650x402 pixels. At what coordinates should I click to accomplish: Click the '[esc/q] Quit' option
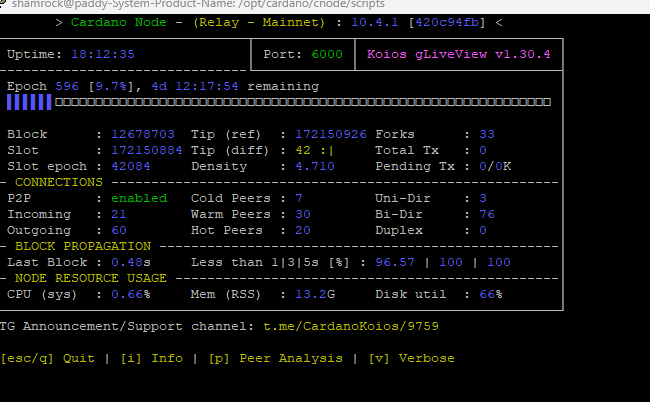click(x=48, y=358)
